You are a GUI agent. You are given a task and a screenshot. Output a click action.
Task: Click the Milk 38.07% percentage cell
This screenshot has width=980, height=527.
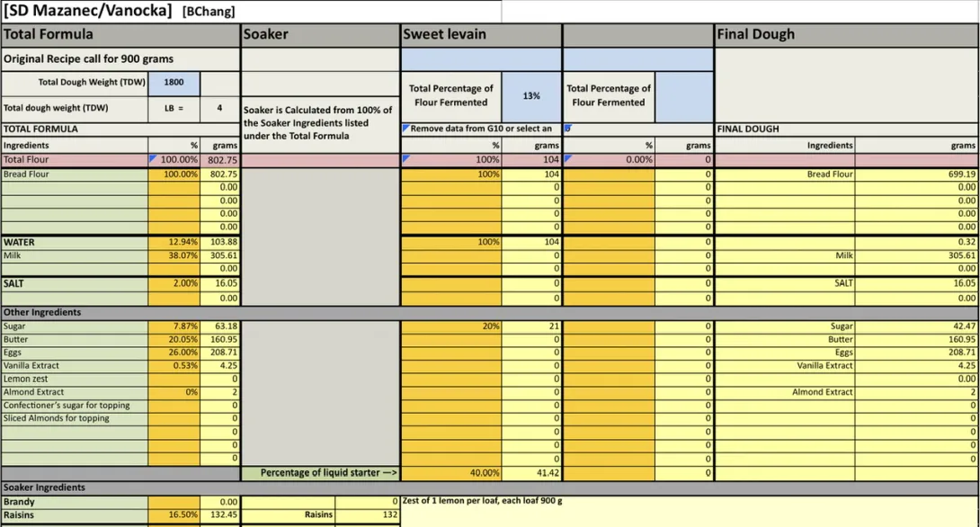click(174, 255)
